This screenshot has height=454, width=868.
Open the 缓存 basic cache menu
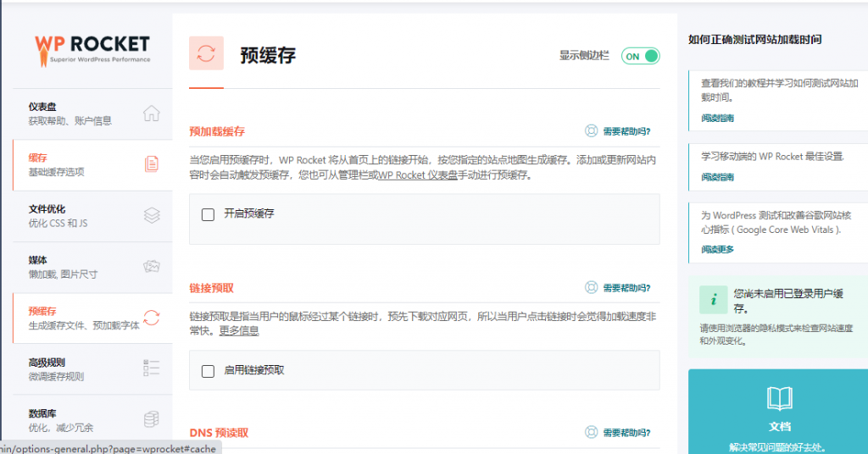pyautogui.click(x=92, y=165)
